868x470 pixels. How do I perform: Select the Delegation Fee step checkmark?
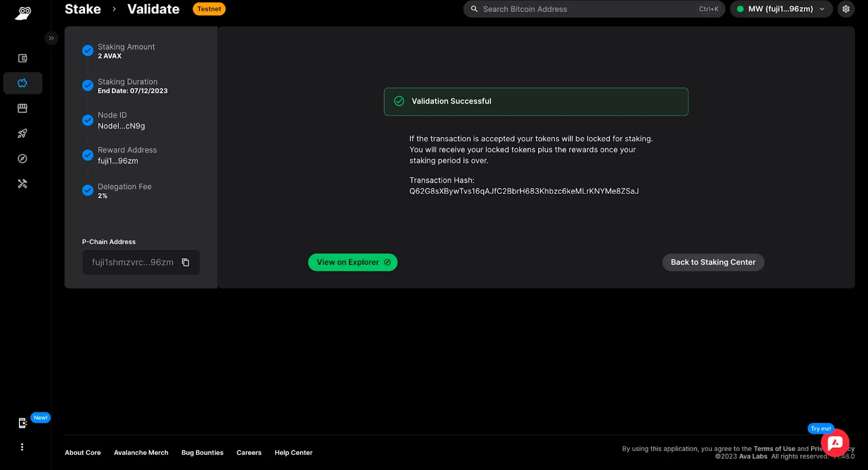[87, 190]
